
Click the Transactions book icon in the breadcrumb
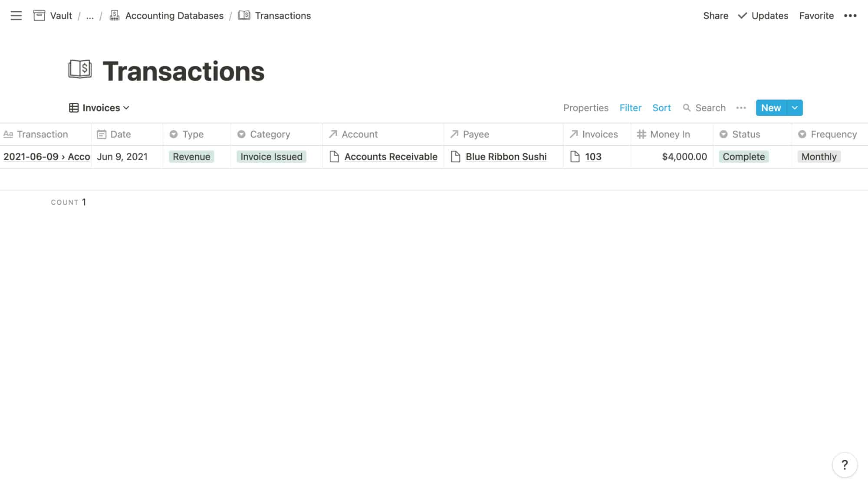pos(244,15)
